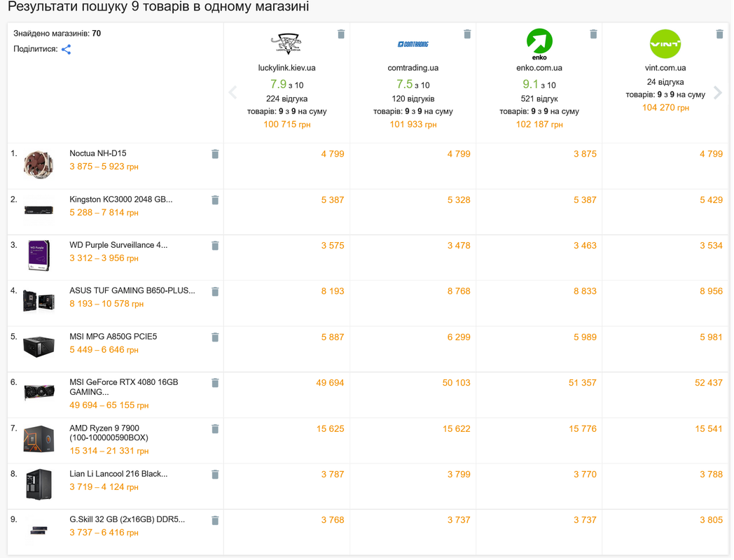Remove enko.com.ua store with trash icon
This screenshot has height=560, width=734.
pos(593,34)
